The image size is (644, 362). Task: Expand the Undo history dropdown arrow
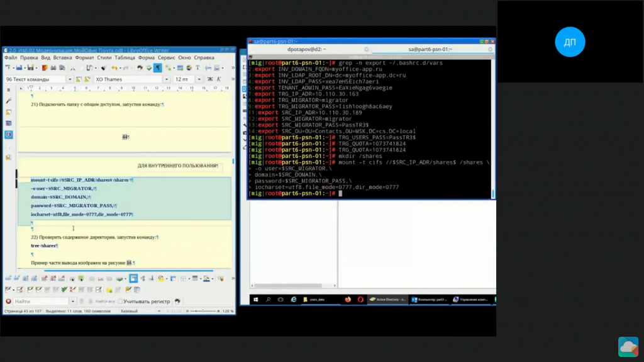119,68
